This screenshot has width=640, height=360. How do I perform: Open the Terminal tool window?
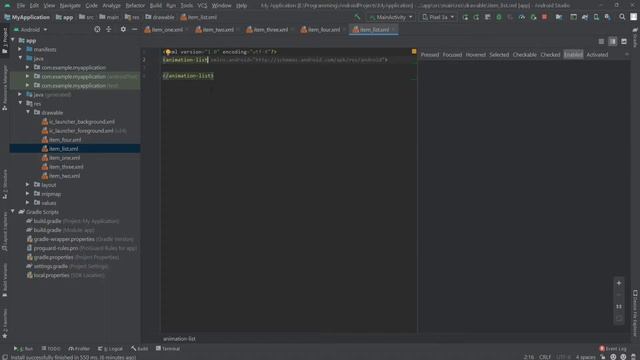coord(168,349)
